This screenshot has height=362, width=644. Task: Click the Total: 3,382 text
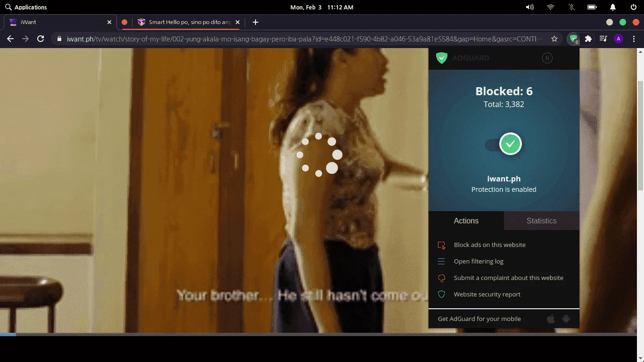click(x=504, y=104)
